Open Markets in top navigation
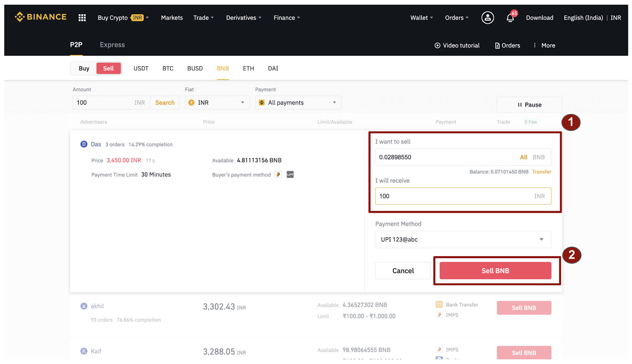 [x=172, y=18]
